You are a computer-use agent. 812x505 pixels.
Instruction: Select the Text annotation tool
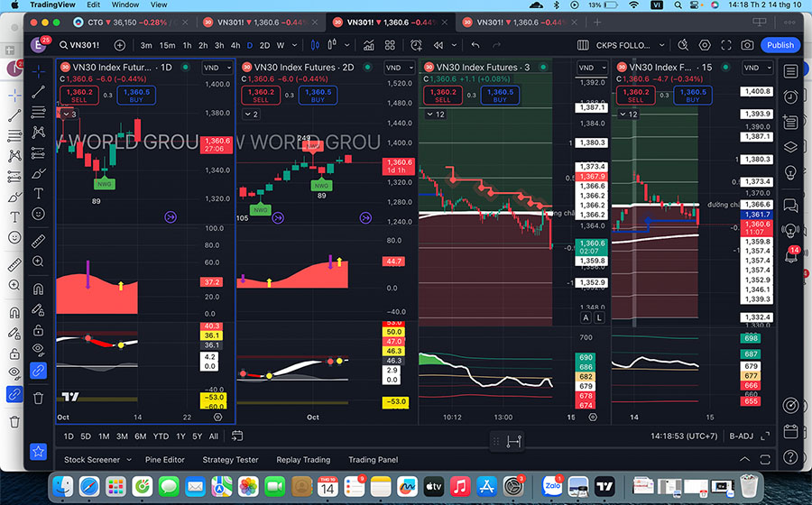(x=39, y=194)
